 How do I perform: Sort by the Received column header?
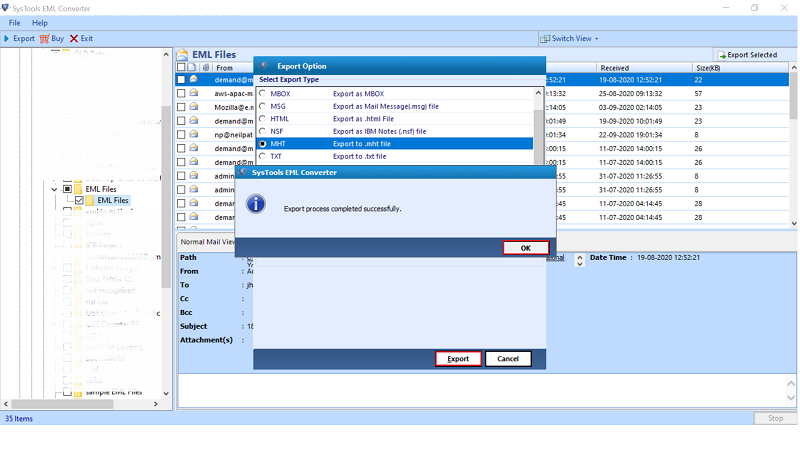[x=614, y=68]
